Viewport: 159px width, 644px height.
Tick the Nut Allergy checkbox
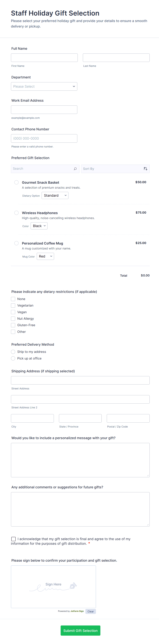point(13,318)
